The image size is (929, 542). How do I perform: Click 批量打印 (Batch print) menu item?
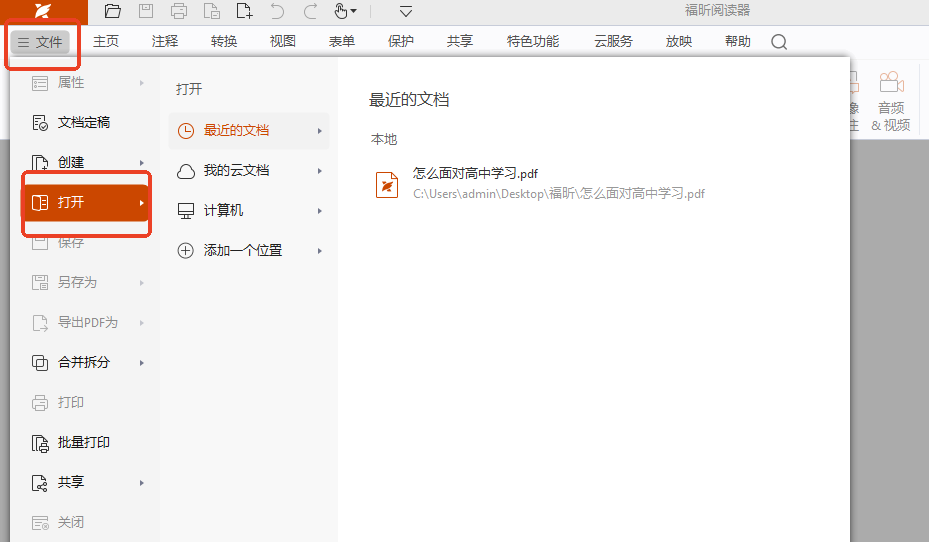coord(84,442)
